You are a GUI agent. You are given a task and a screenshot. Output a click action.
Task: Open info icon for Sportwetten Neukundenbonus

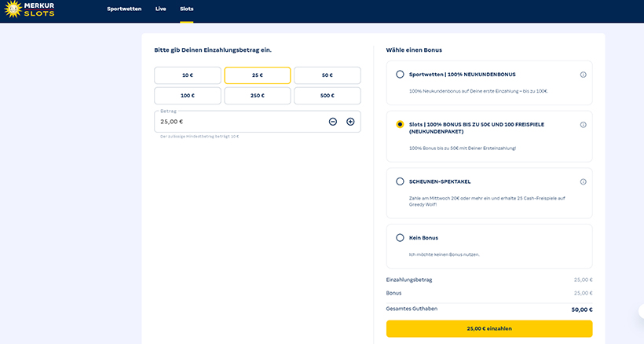pyautogui.click(x=583, y=75)
